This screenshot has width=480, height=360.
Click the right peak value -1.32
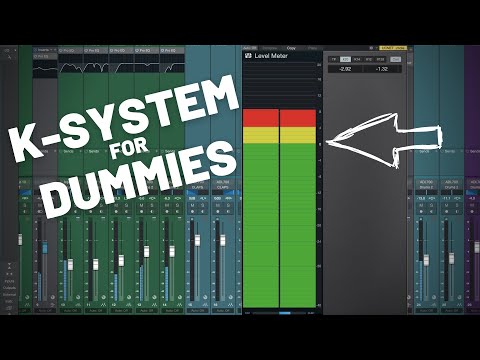tap(382, 69)
